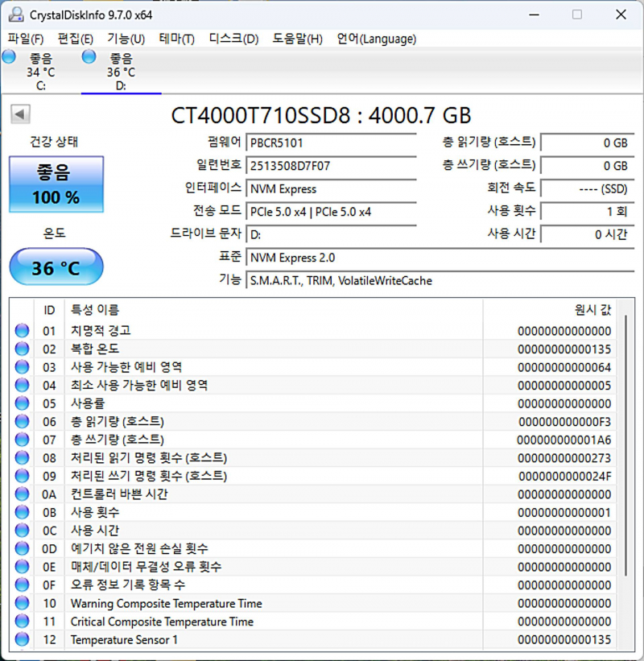The image size is (644, 661).
Task: Click status circle for 06 총 읽기량 row
Action: (x=22, y=422)
